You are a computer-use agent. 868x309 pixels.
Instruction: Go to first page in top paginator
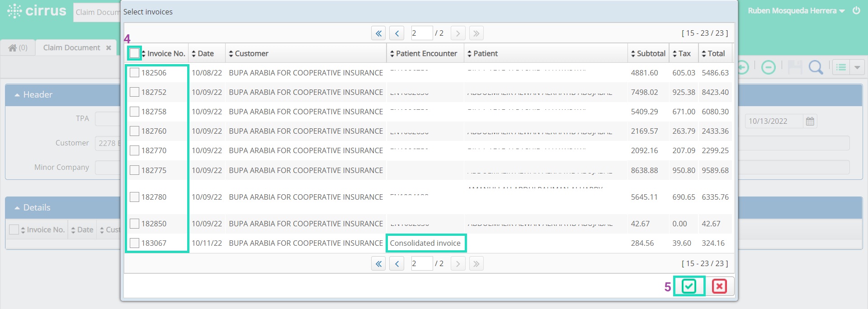(x=378, y=33)
